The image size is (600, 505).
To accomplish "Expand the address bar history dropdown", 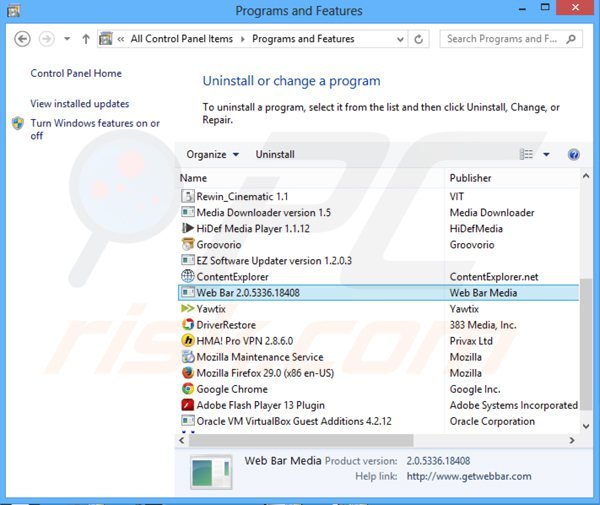I will tap(400, 39).
